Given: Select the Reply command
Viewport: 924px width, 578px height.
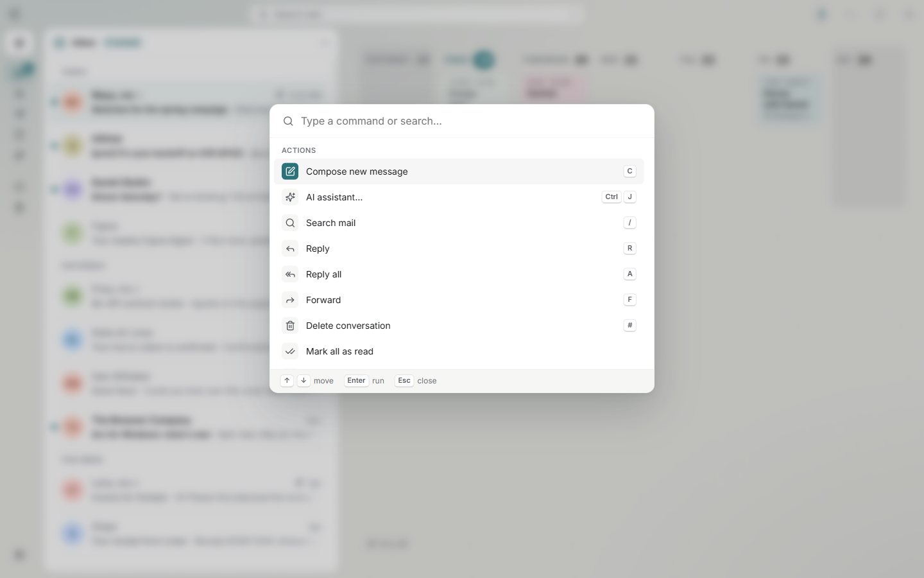Looking at the screenshot, I should pyautogui.click(x=459, y=249).
